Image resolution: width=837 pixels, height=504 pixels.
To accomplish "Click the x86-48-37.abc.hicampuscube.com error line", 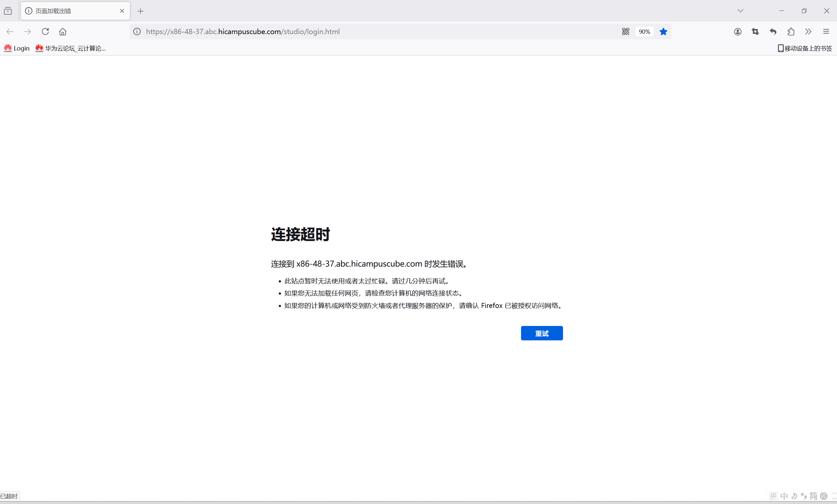I will [370, 264].
